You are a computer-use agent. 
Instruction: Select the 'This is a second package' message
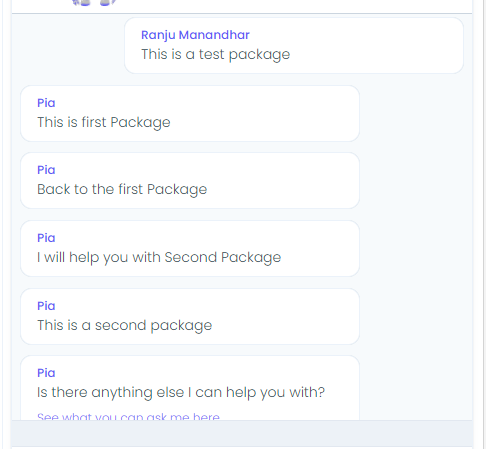point(124,325)
